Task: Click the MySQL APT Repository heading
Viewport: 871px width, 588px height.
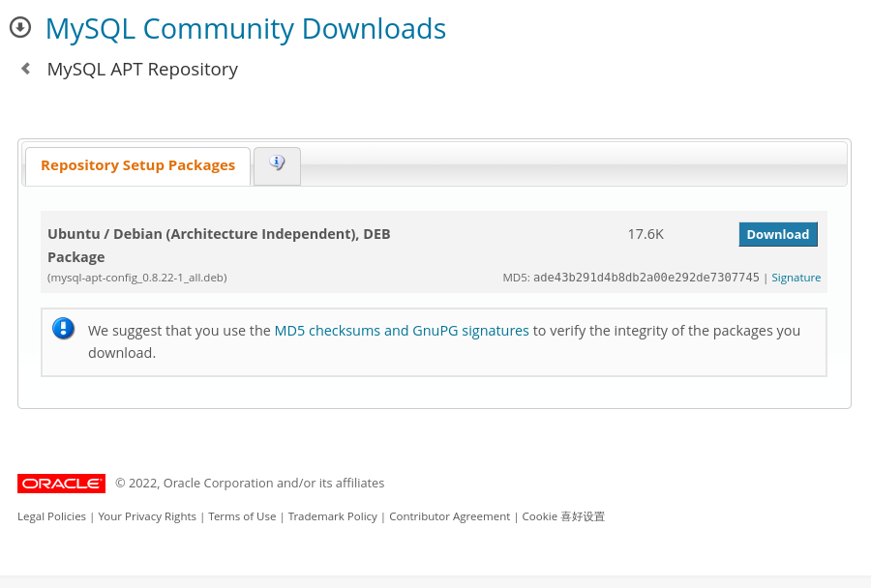Action: (142, 69)
